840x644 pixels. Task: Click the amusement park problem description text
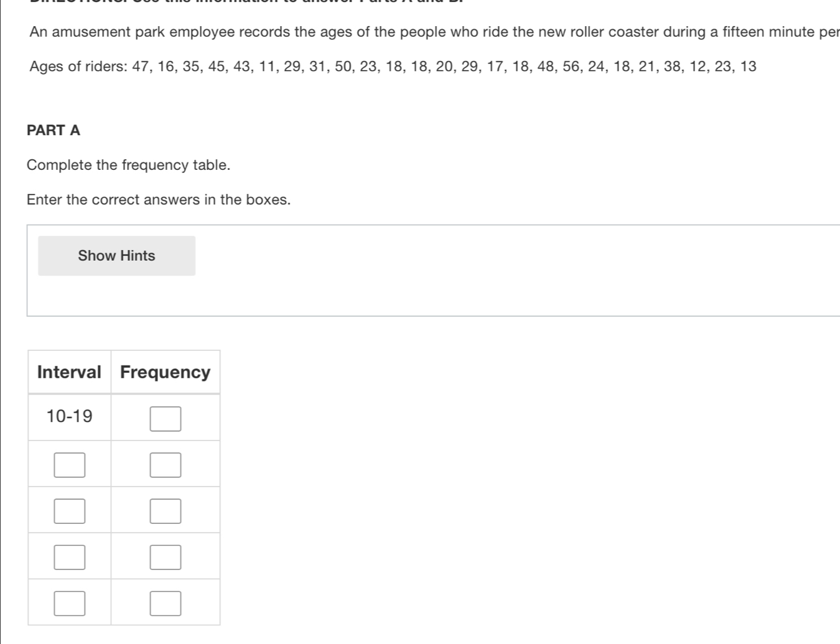434,32
